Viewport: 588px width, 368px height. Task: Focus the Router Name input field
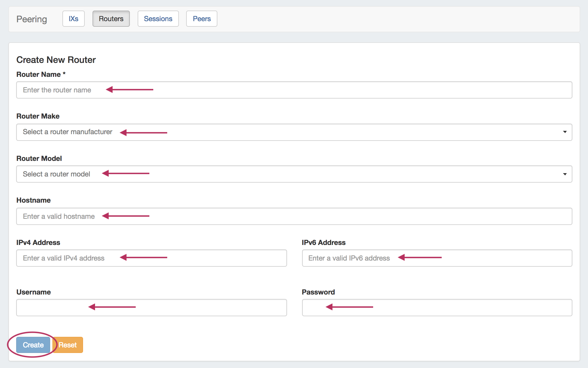tap(294, 90)
